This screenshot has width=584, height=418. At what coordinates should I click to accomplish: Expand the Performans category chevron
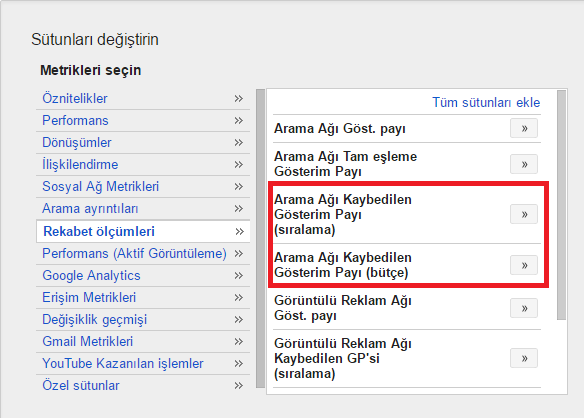click(x=238, y=121)
